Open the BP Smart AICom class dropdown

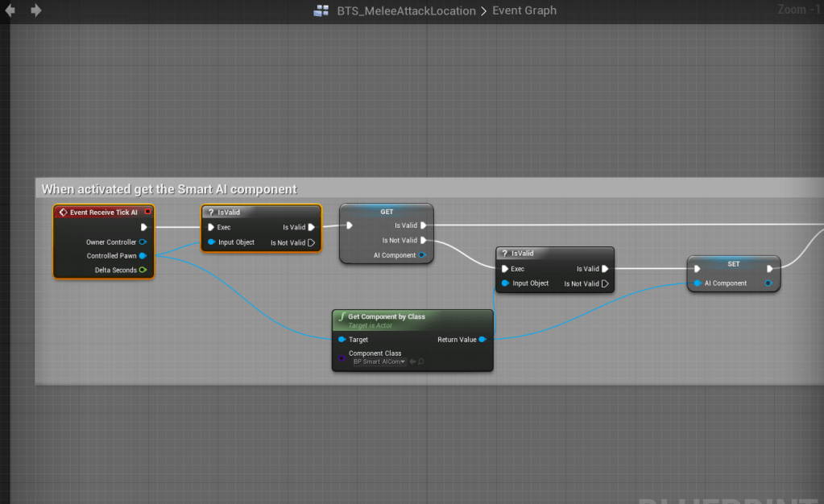point(379,361)
